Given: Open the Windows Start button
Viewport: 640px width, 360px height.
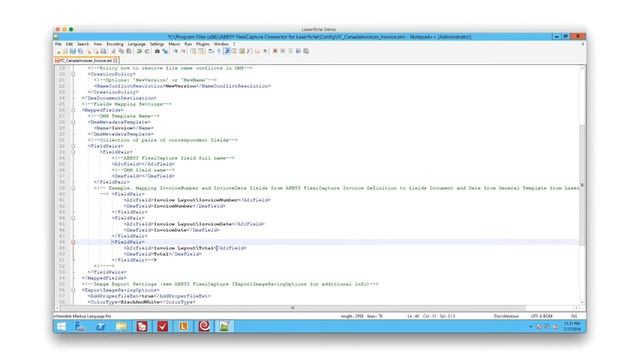Looking at the screenshot, I should tap(61, 326).
